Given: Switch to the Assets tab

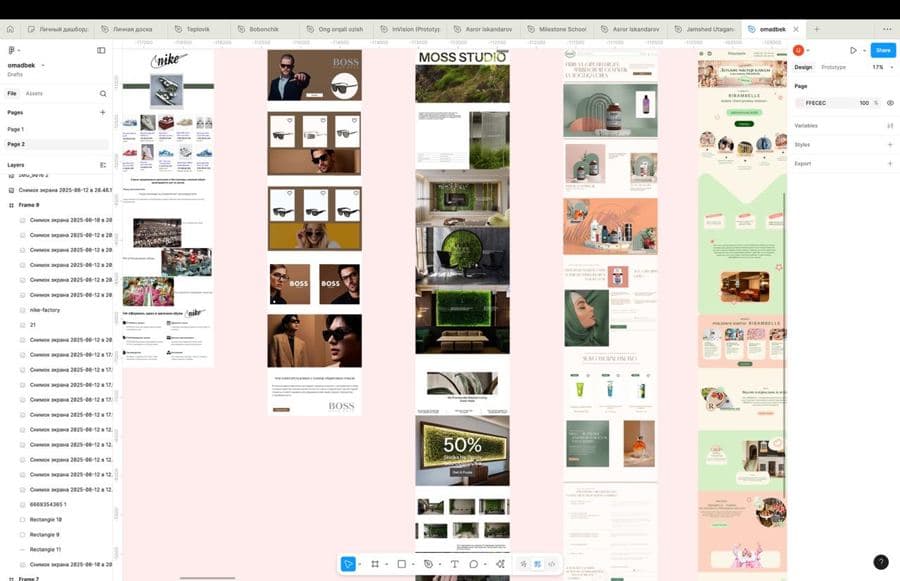Looking at the screenshot, I should (x=34, y=94).
